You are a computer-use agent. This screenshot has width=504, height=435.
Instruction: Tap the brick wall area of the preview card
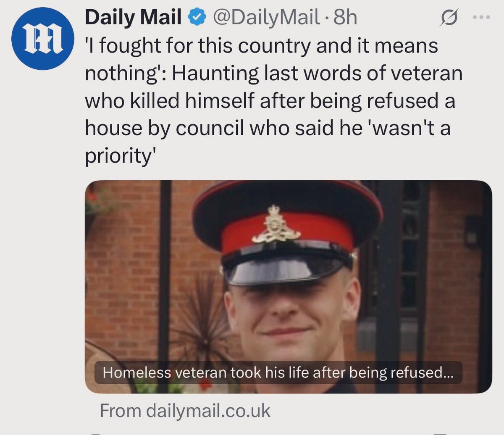[122, 261]
